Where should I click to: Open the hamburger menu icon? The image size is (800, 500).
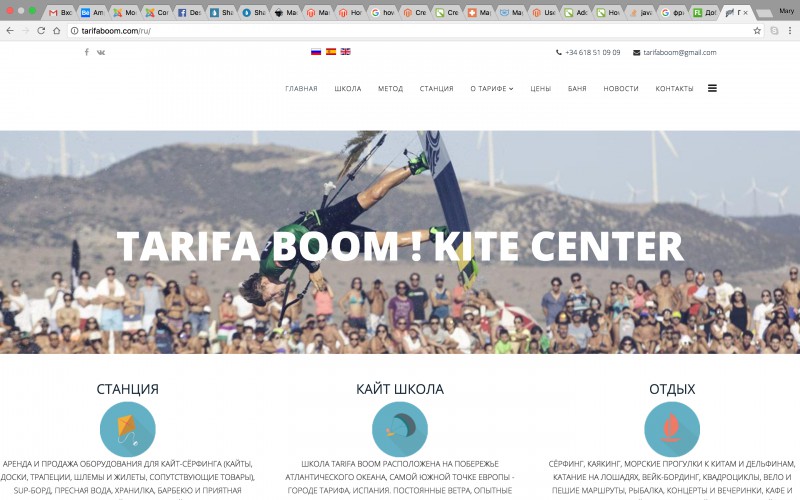click(x=712, y=88)
